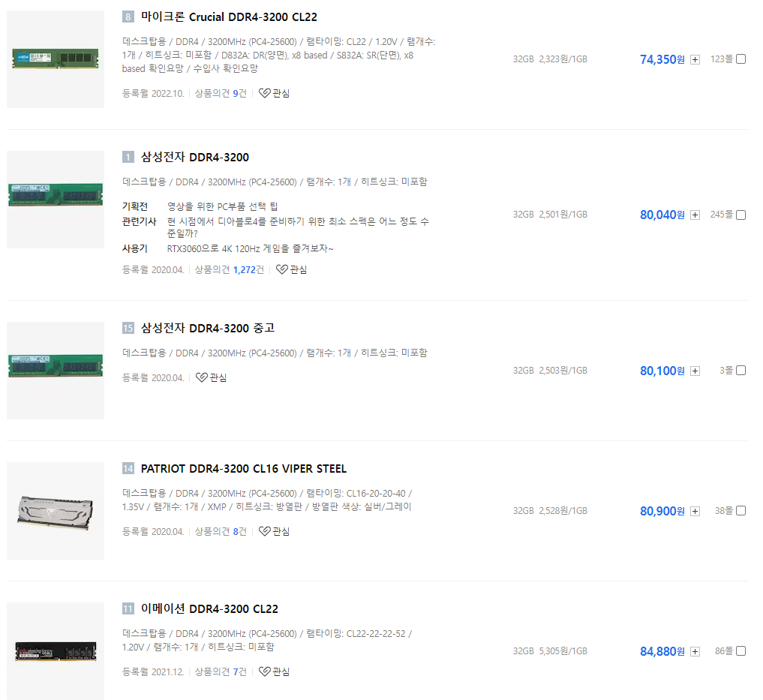
Task: Click rank badge 1 beside 삼성전자 DDR4-3200
Action: 128,158
